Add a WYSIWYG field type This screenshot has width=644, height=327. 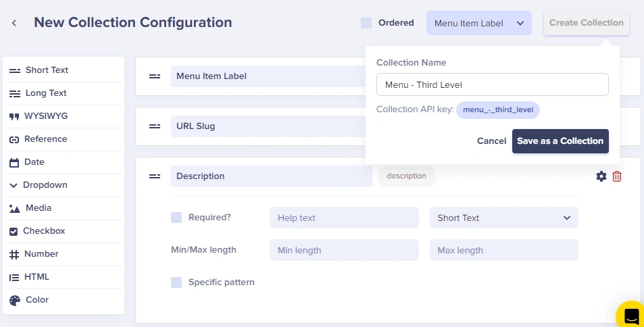[x=45, y=116]
